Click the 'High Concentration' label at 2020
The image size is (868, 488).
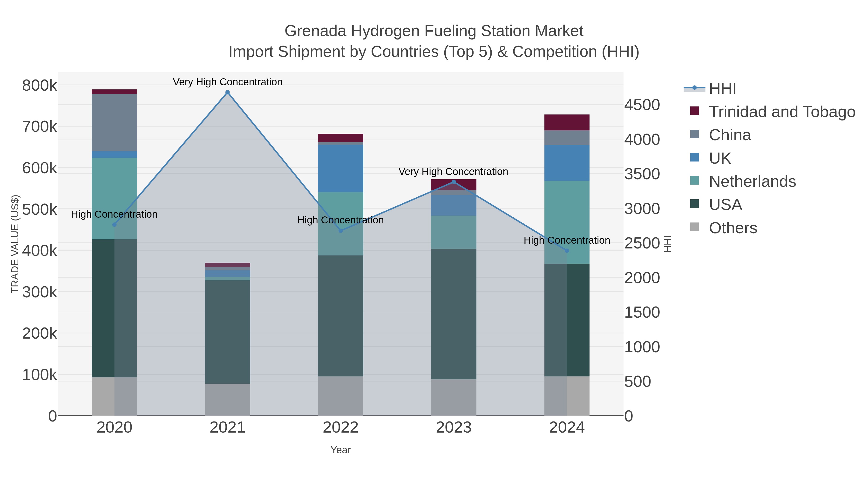click(114, 214)
